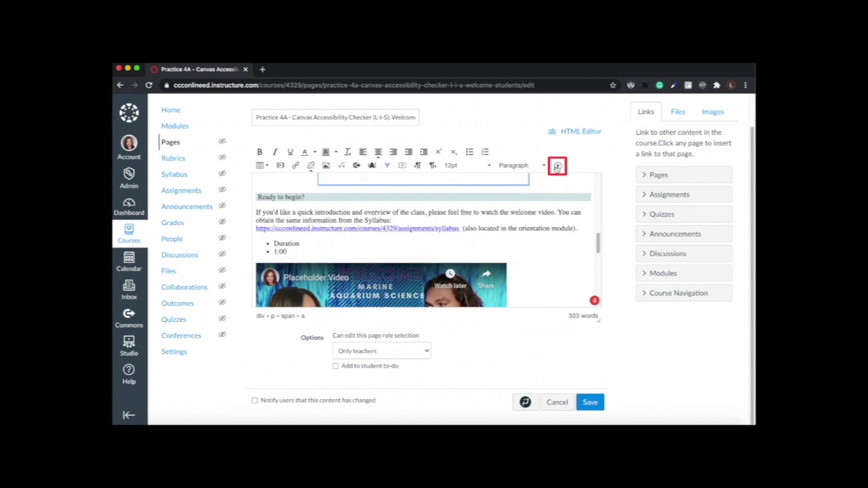Apply background highlight color button
This screenshot has width=868, height=488.
pyautogui.click(x=325, y=152)
